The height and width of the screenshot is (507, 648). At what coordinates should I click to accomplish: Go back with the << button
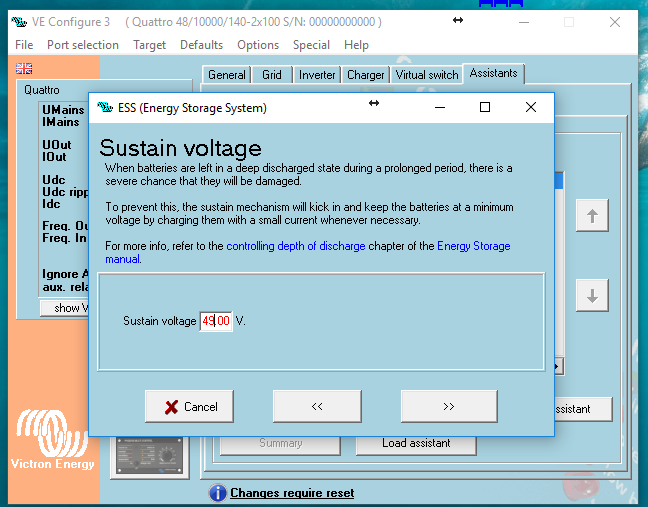317,407
